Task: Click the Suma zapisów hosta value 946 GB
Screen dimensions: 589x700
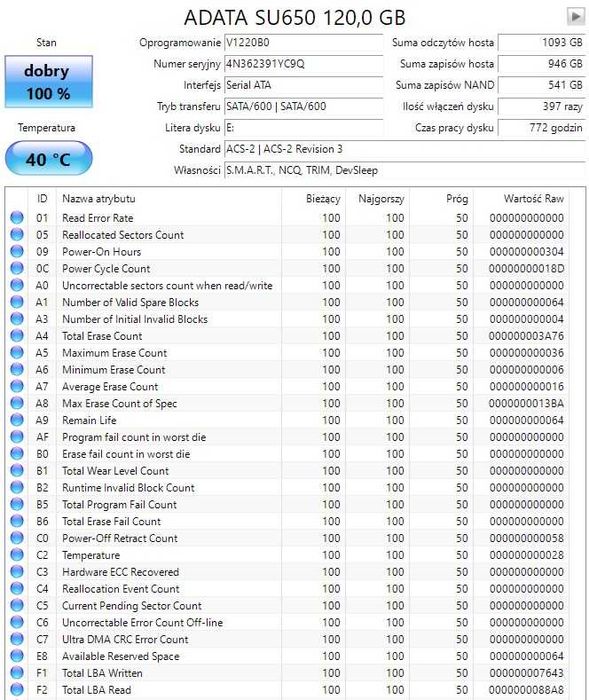Action: (x=542, y=64)
